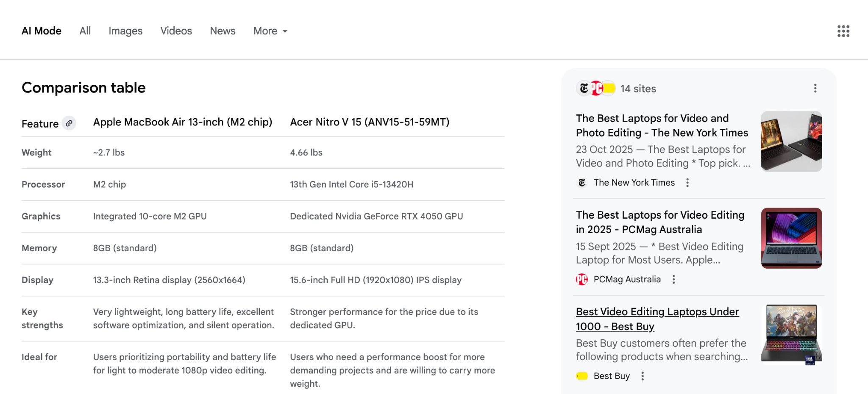Copy link using the icon beside Feature
868x394 pixels.
coord(69,123)
